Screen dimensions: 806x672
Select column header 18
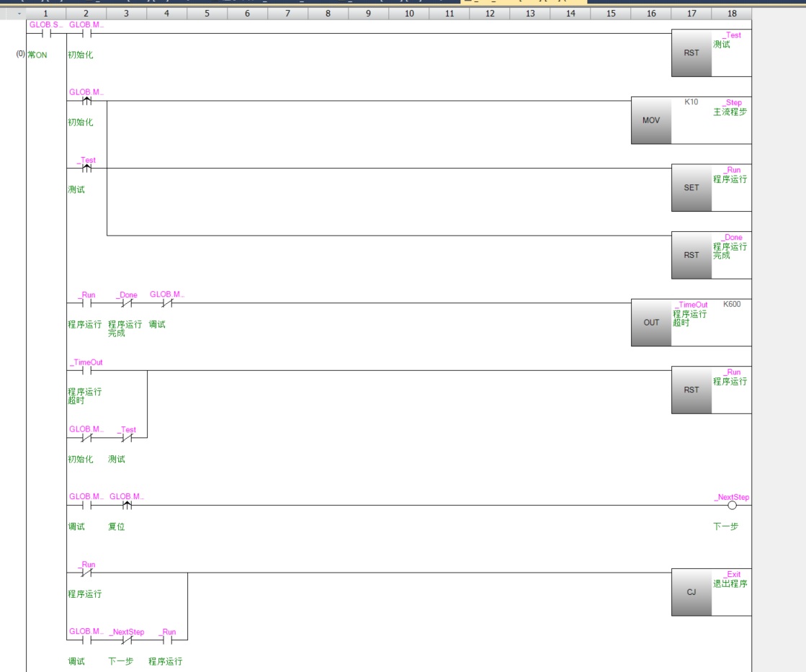click(x=732, y=14)
